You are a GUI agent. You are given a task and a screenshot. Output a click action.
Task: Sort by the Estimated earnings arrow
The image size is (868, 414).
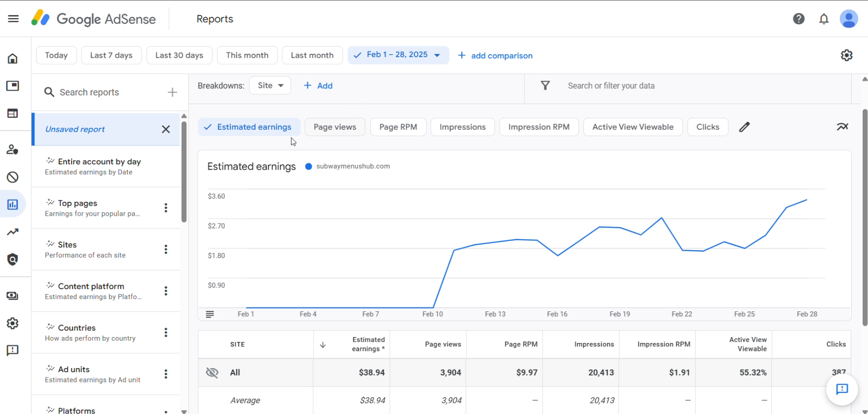pyautogui.click(x=323, y=344)
